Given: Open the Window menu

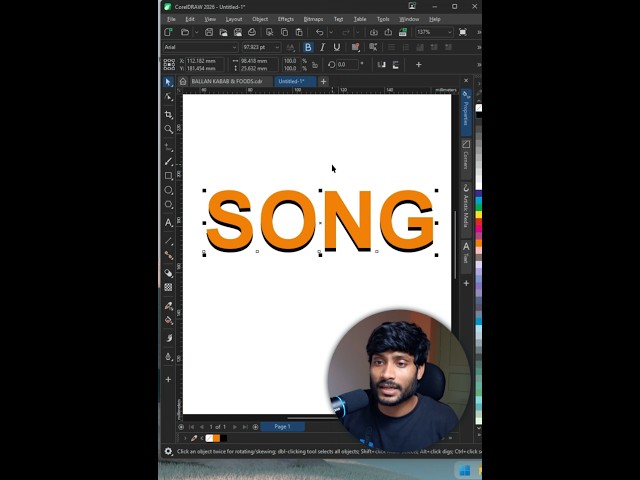Looking at the screenshot, I should 409,19.
